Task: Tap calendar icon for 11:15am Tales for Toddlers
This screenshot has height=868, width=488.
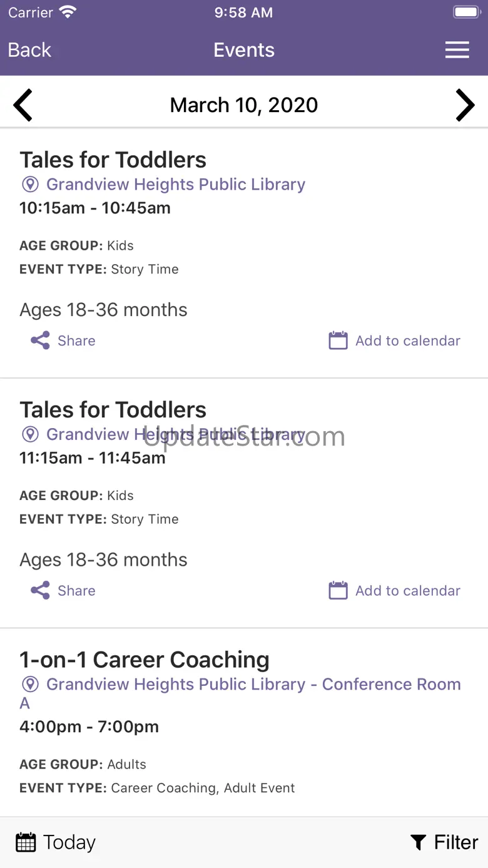Action: pyautogui.click(x=338, y=590)
